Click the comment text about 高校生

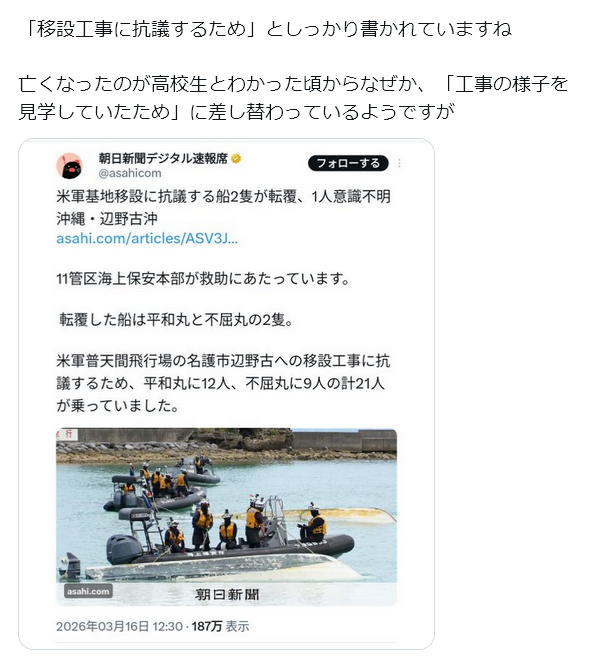point(293,98)
